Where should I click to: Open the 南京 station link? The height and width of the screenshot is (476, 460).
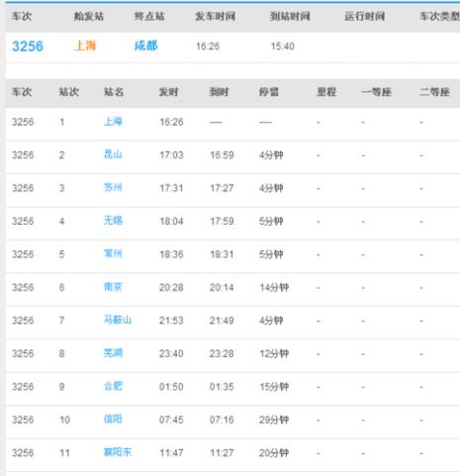click(x=113, y=287)
